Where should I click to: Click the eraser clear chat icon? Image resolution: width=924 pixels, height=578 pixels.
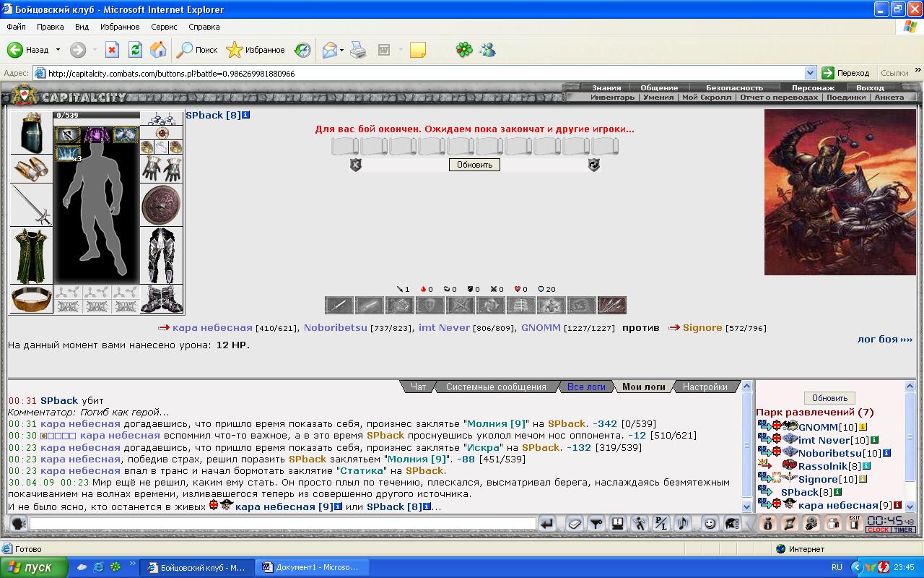573,524
